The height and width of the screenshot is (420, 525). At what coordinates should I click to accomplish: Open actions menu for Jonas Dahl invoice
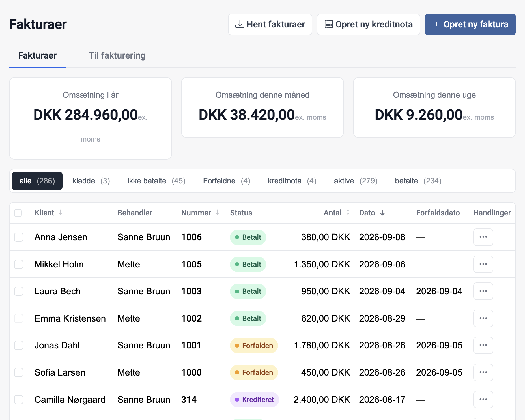pyautogui.click(x=483, y=345)
